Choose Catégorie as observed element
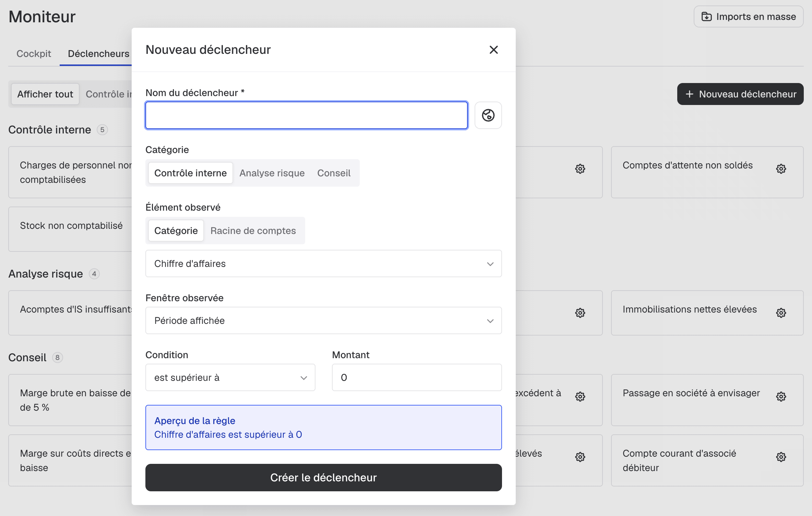This screenshot has height=516, width=812. [x=176, y=231]
